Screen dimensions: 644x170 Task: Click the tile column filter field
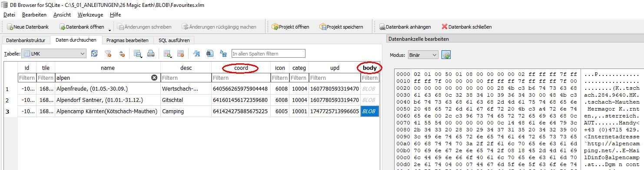pos(46,78)
